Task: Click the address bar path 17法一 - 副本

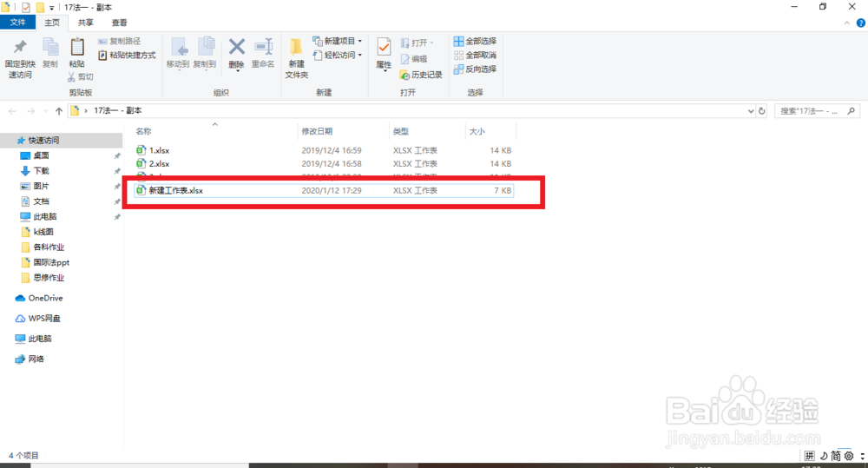Action: point(118,111)
